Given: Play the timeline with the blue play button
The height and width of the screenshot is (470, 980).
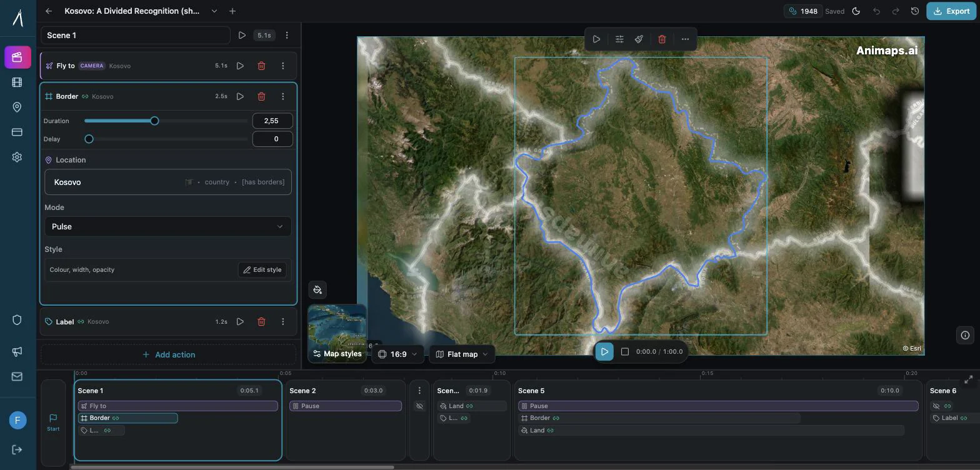Looking at the screenshot, I should pos(604,352).
